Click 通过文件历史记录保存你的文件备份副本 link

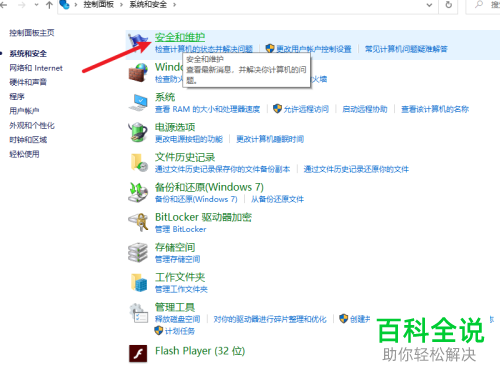click(x=222, y=169)
